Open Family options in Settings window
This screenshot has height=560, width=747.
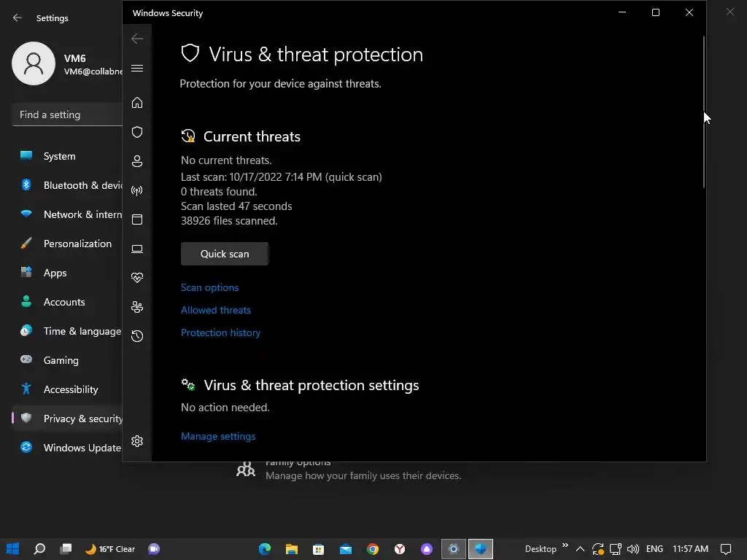click(349, 472)
